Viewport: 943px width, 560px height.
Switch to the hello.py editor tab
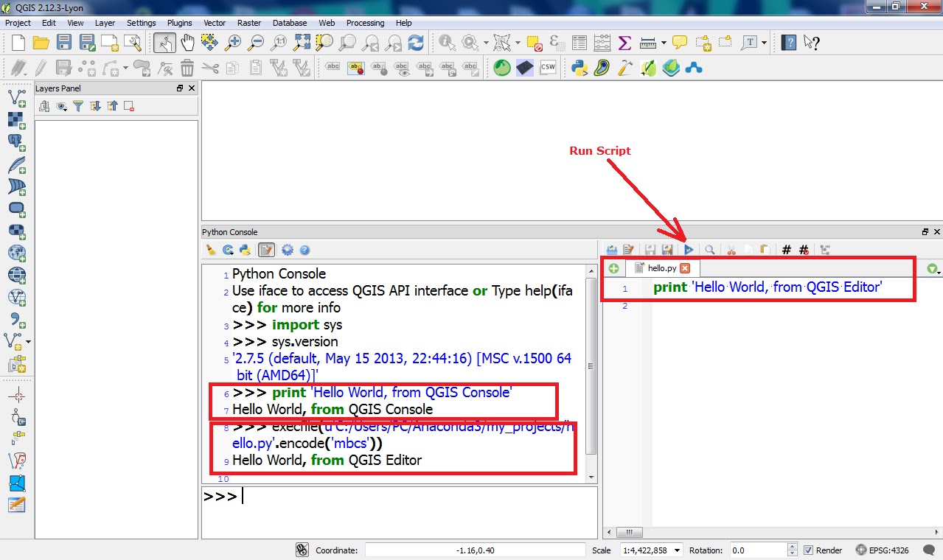tap(661, 268)
